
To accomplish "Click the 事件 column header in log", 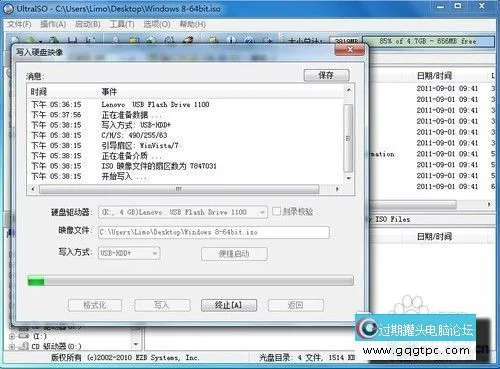I will coord(109,91).
